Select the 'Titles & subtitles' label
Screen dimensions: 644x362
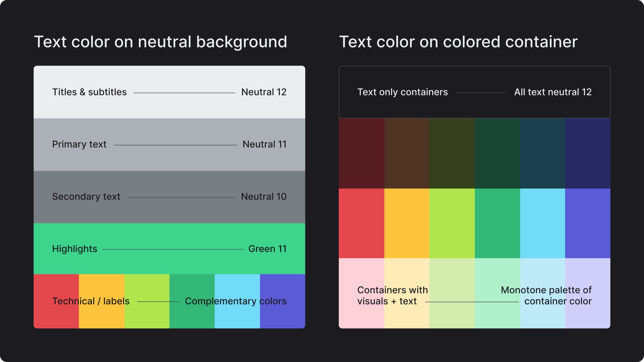[x=89, y=92]
